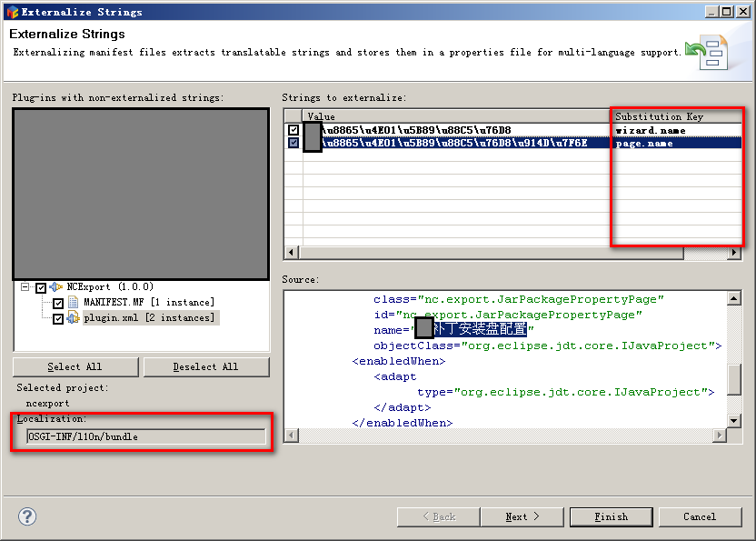Screen dimensions: 756x541
Task: Click the MANIFEST.MF file icon
Action: tap(74, 303)
